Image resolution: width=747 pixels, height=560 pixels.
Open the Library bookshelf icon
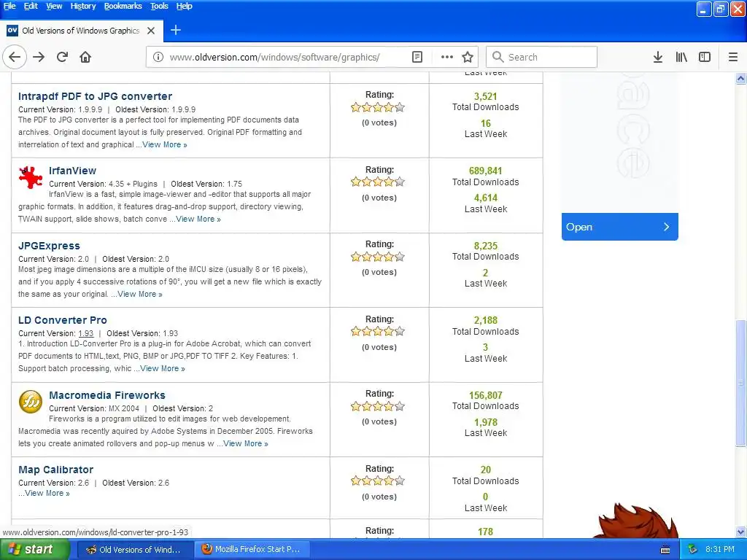(681, 57)
